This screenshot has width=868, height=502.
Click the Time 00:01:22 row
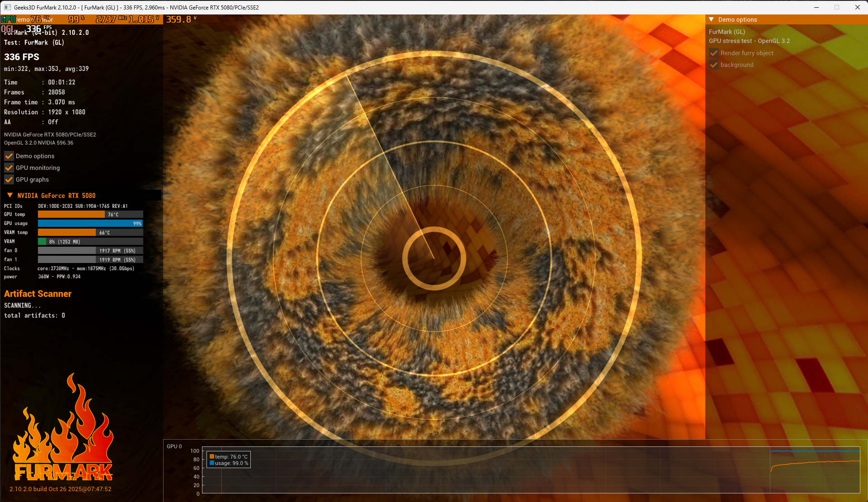tap(40, 82)
